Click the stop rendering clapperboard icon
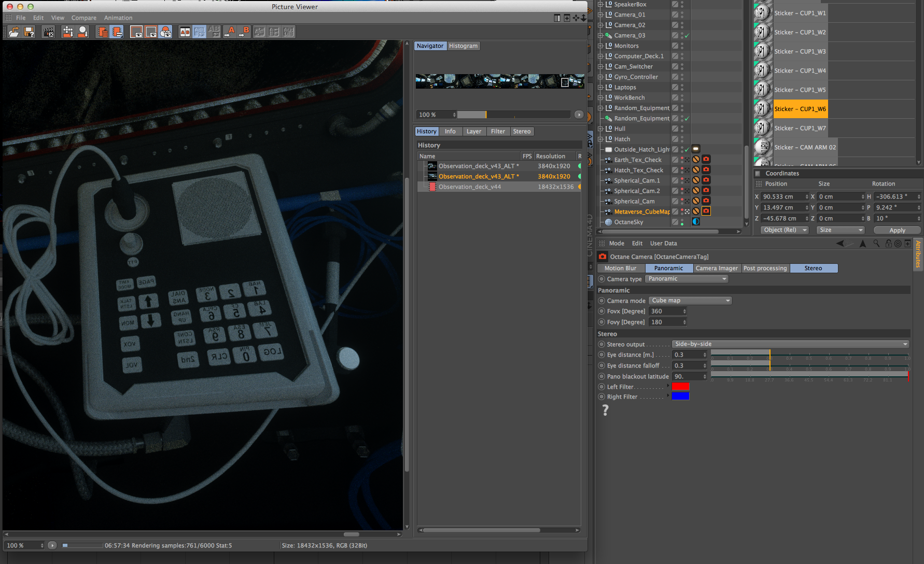The height and width of the screenshot is (564, 924). [x=48, y=32]
